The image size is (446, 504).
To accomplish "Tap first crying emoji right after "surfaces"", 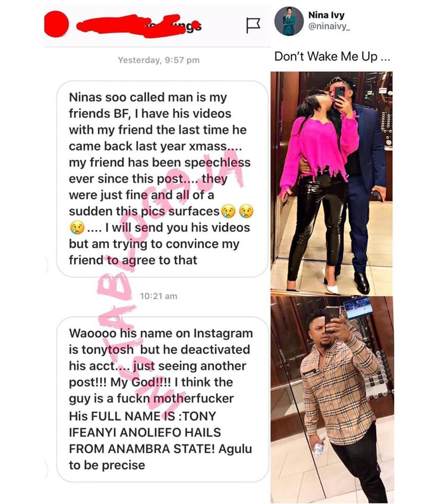I will (228, 212).
